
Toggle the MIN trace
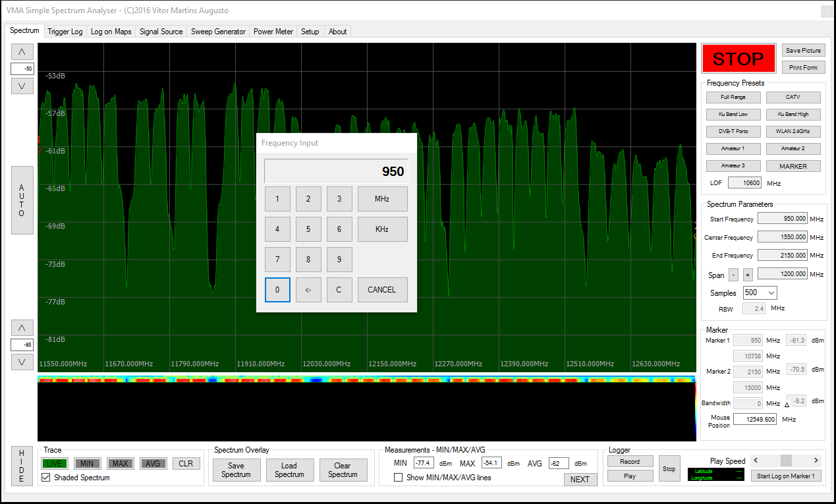coord(87,464)
